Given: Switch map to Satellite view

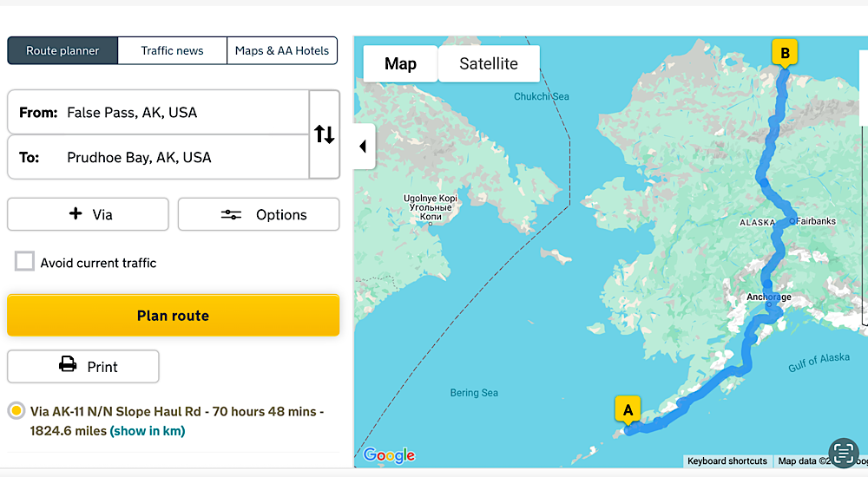Looking at the screenshot, I should pos(489,64).
